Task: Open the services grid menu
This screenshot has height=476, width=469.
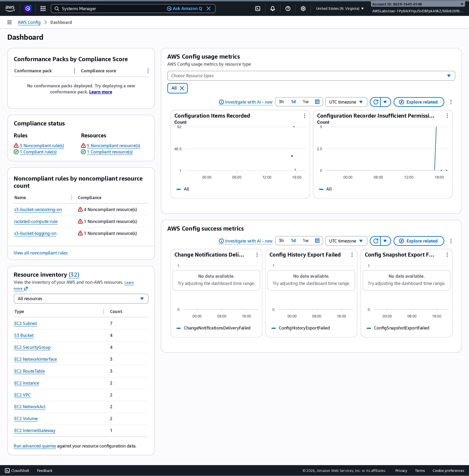Action: [x=43, y=9]
